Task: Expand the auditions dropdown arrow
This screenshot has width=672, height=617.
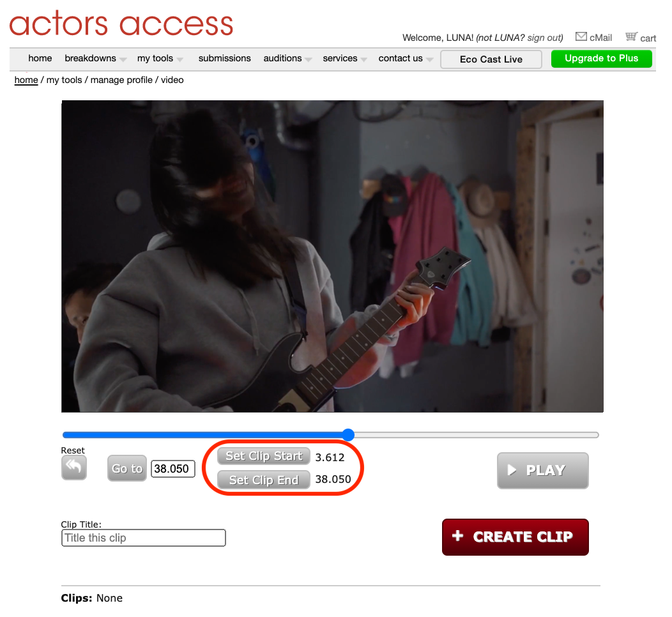Action: (x=309, y=59)
